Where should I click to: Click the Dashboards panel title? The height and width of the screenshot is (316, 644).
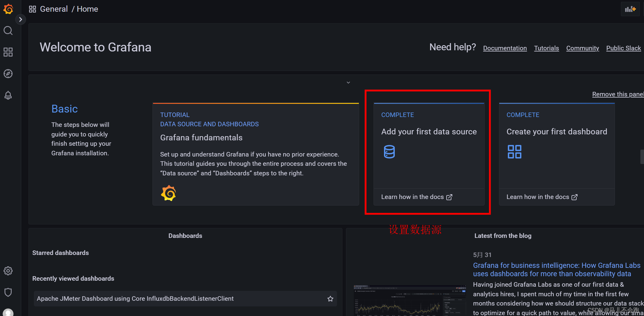pos(185,236)
